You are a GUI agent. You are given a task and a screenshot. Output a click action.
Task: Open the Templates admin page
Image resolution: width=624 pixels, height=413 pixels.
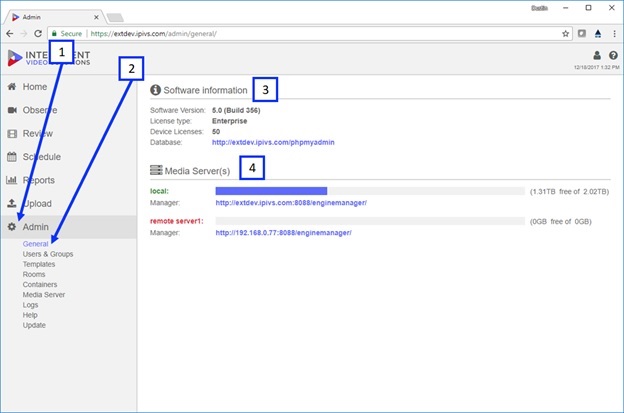click(39, 264)
